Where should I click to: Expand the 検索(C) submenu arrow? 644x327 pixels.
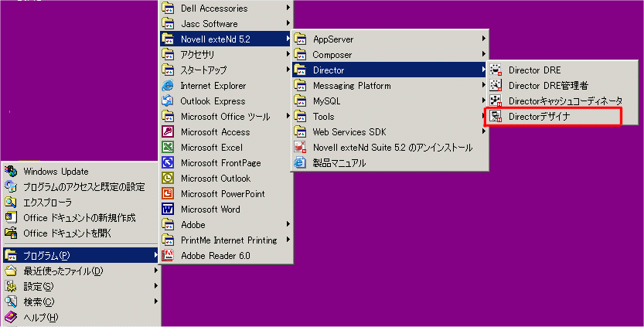pos(155,302)
